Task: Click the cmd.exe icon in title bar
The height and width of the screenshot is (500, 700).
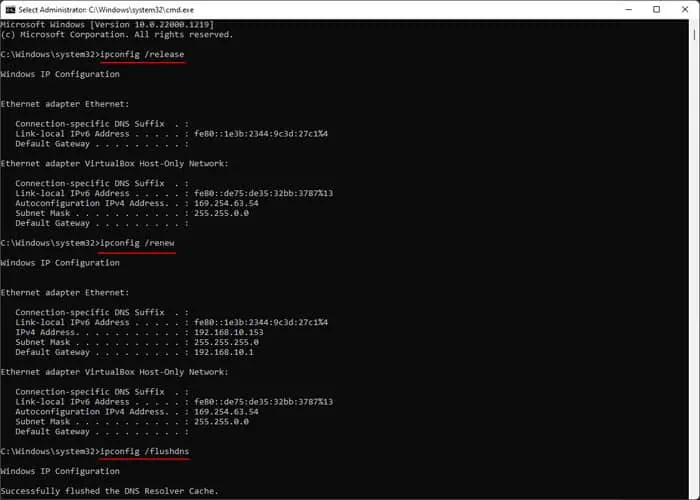Action: pyautogui.click(x=10, y=9)
